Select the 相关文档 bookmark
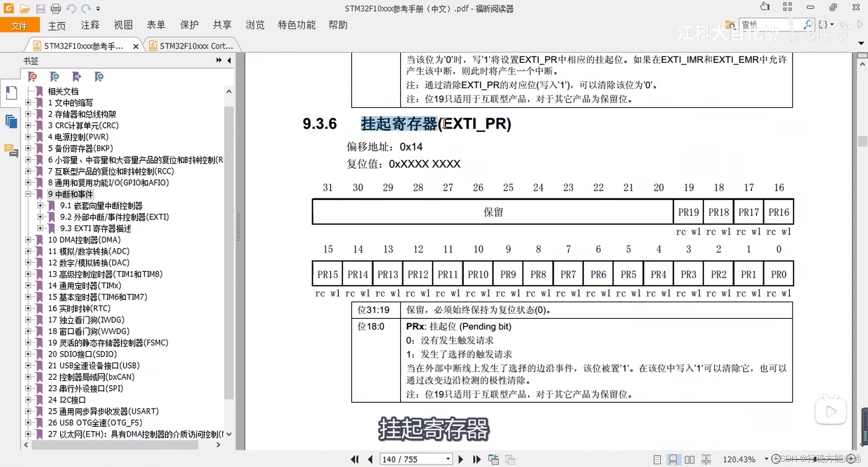Screen dimensions: 868x467 coord(63,91)
